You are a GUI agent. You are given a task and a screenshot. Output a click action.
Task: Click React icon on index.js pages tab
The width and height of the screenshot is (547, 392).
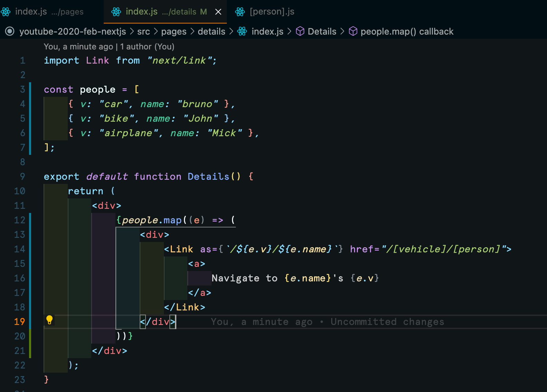[x=6, y=12]
